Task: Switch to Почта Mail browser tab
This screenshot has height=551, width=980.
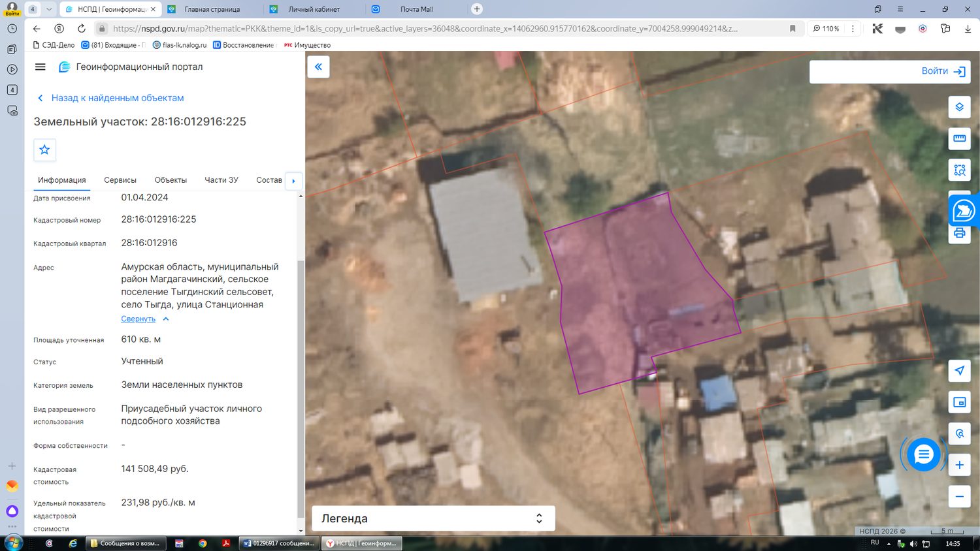Action: (416, 9)
